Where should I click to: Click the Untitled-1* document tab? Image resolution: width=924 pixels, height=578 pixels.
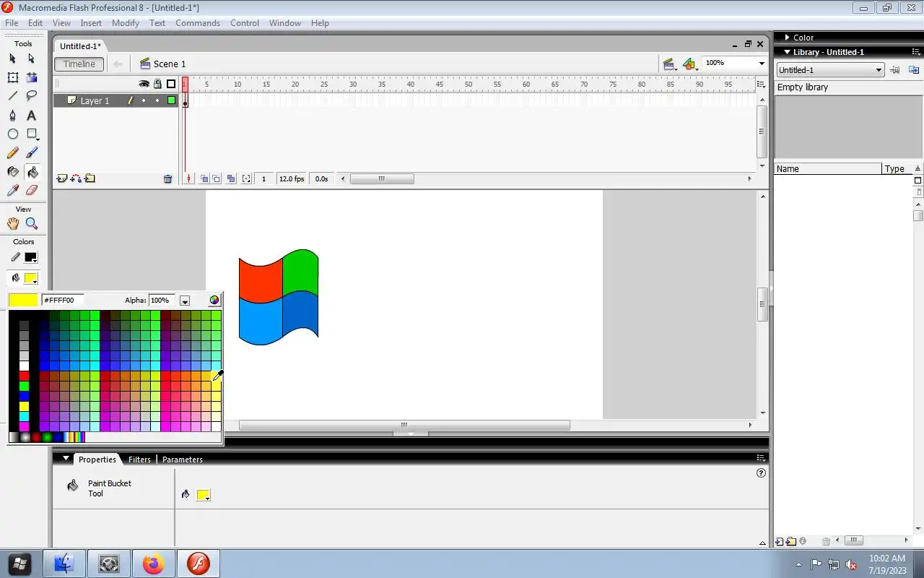(80, 46)
